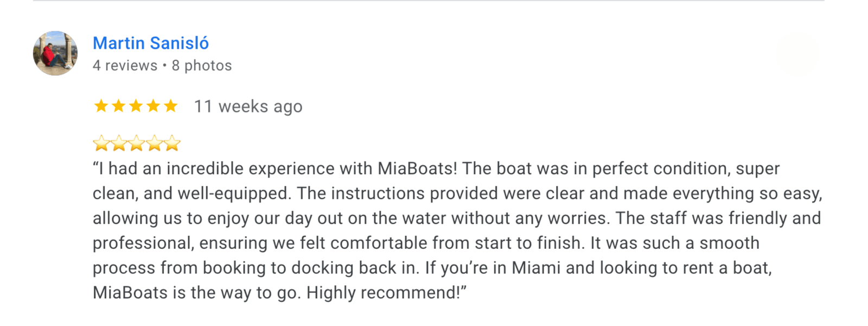The height and width of the screenshot is (326, 868).
Task: Click the first gold rating star
Action: [x=101, y=106]
